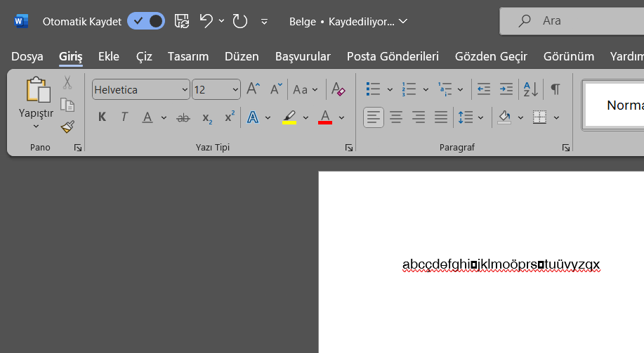Expand the Yapıştır options arrow
This screenshot has width=644, height=353.
(36, 127)
